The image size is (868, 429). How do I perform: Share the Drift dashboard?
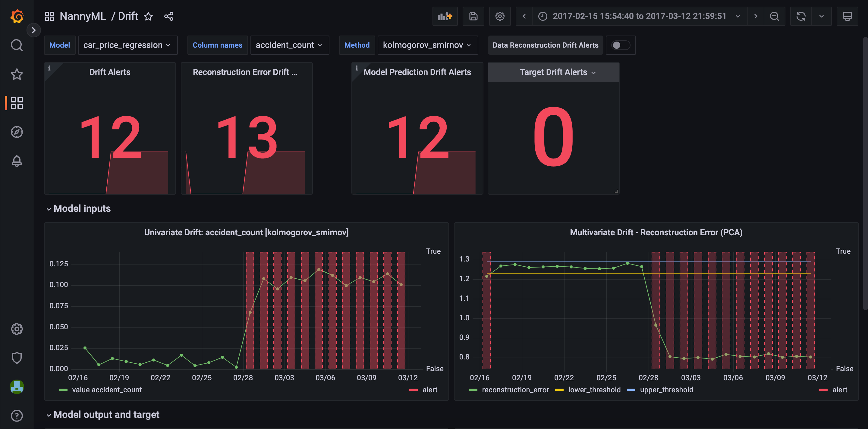coord(168,16)
